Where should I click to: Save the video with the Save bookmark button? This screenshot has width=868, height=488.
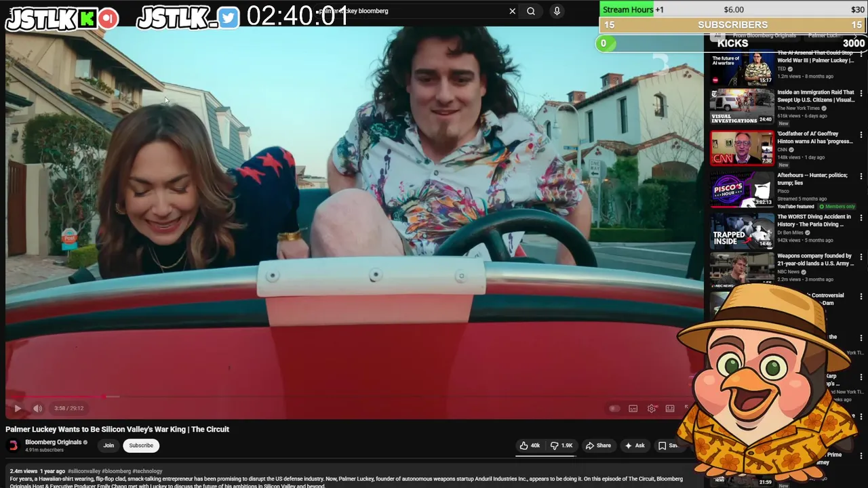pos(668,445)
